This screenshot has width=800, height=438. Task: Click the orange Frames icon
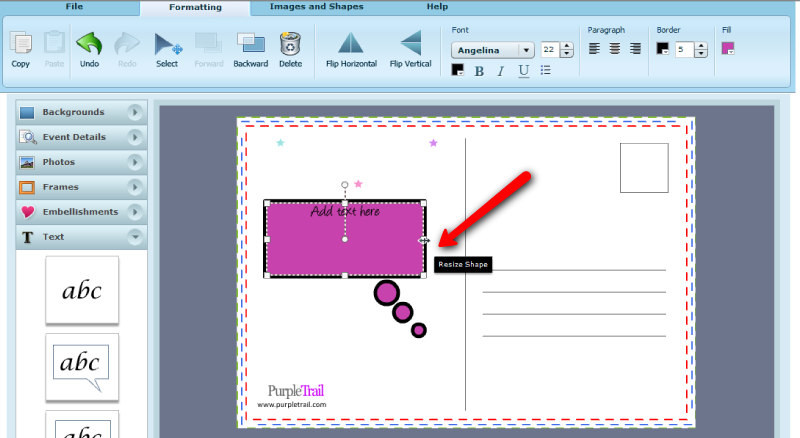tap(27, 187)
